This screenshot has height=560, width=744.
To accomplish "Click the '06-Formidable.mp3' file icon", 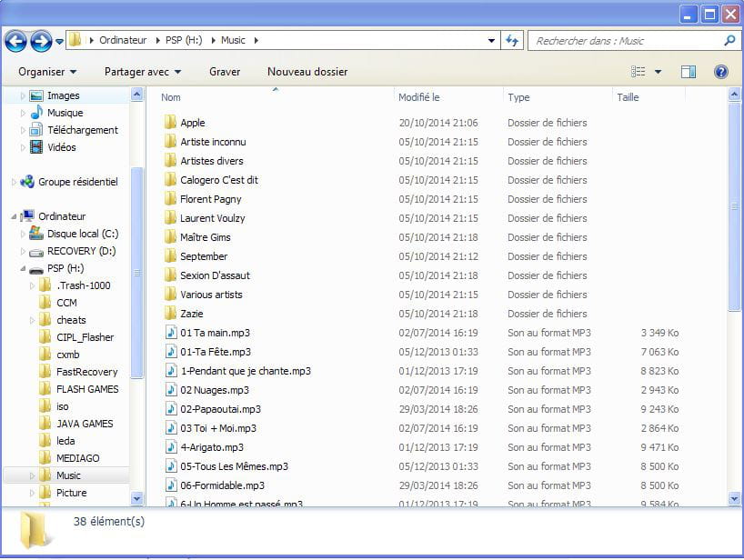I will pyautogui.click(x=171, y=485).
